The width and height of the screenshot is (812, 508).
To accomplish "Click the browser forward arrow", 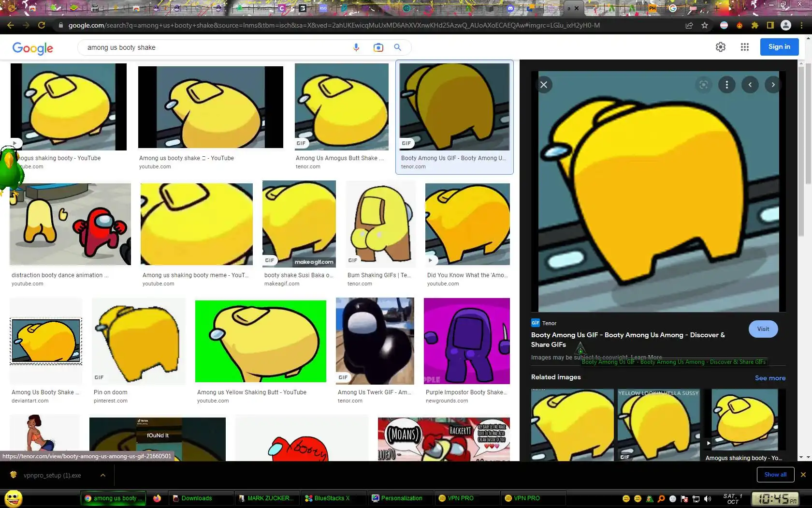I will 26,25.
